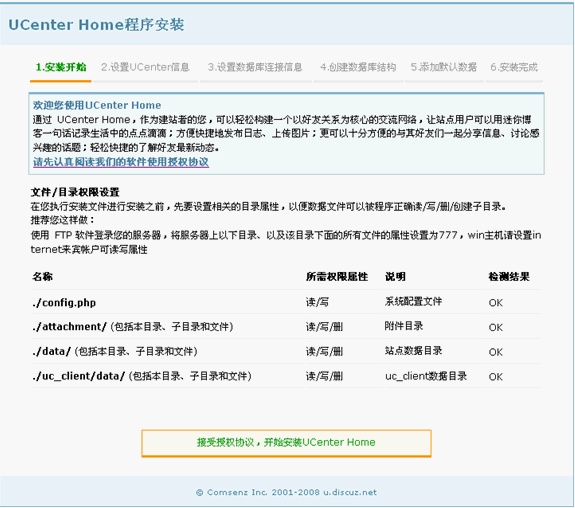Click the UCenter Home程序安装 page title
The height and width of the screenshot is (508, 575).
click(96, 25)
